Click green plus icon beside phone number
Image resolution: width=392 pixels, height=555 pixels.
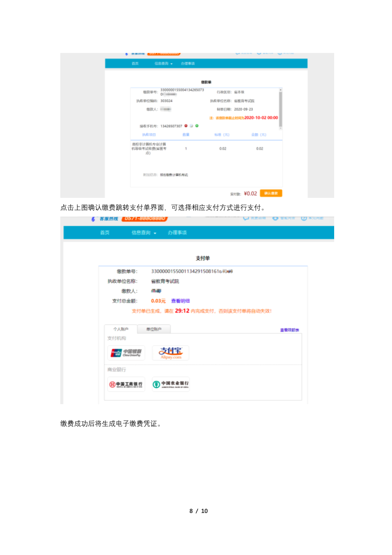tap(197, 126)
